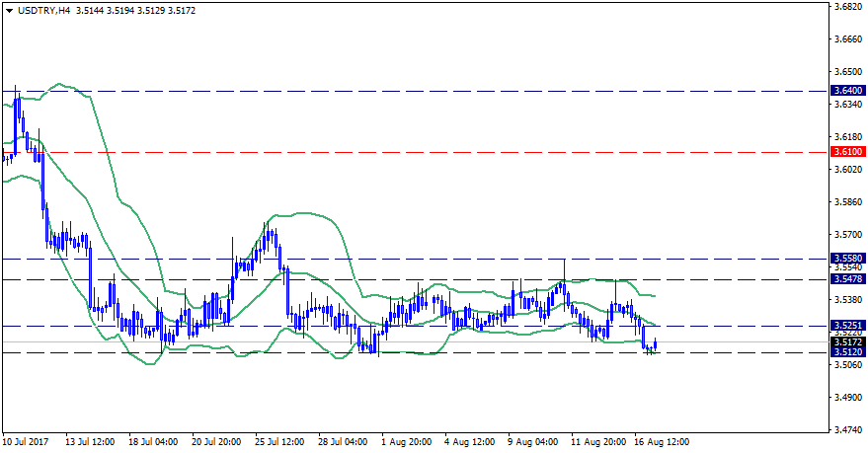Click the 3.6820 value on price axis
The width and height of the screenshot is (868, 453).
pyautogui.click(x=848, y=7)
